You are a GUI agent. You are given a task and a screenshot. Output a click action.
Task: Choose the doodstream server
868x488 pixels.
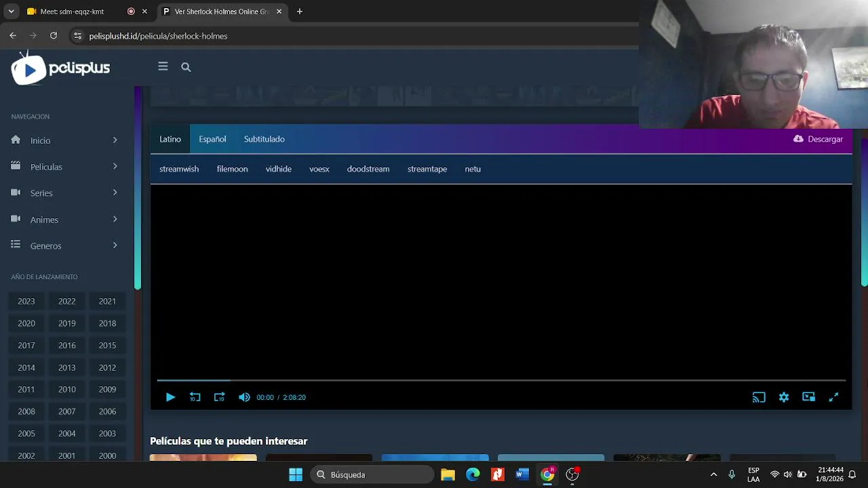coord(368,169)
